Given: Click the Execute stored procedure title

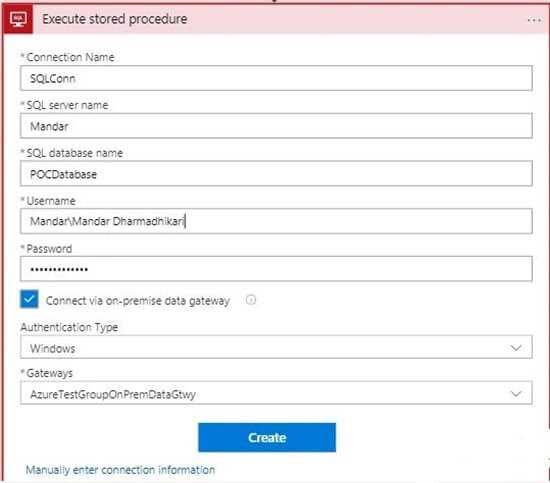Looking at the screenshot, I should [x=115, y=19].
